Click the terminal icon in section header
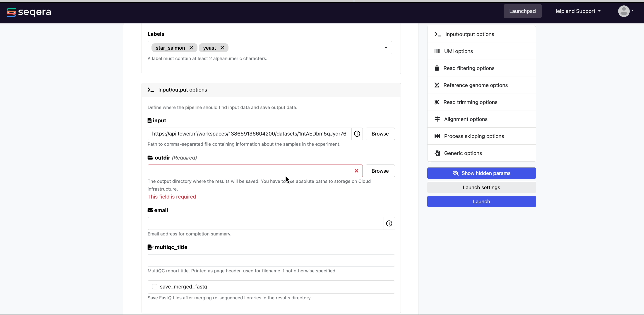The height and width of the screenshot is (315, 644). [x=151, y=90]
